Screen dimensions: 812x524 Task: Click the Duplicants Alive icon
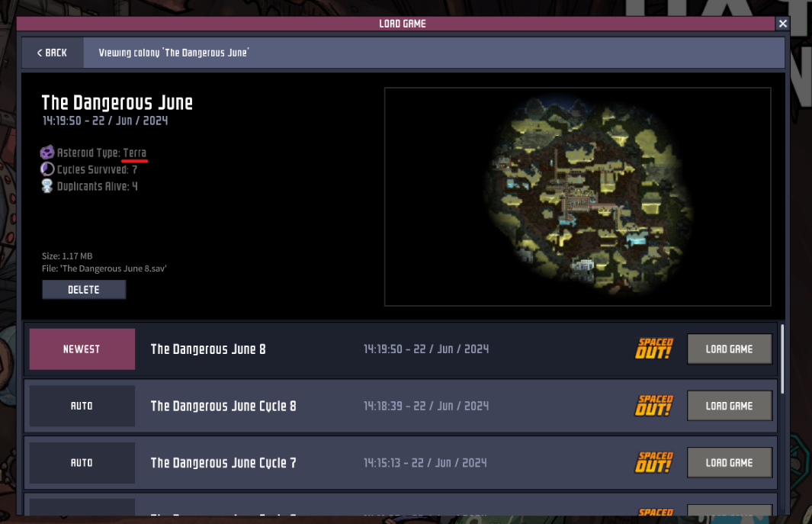[47, 186]
